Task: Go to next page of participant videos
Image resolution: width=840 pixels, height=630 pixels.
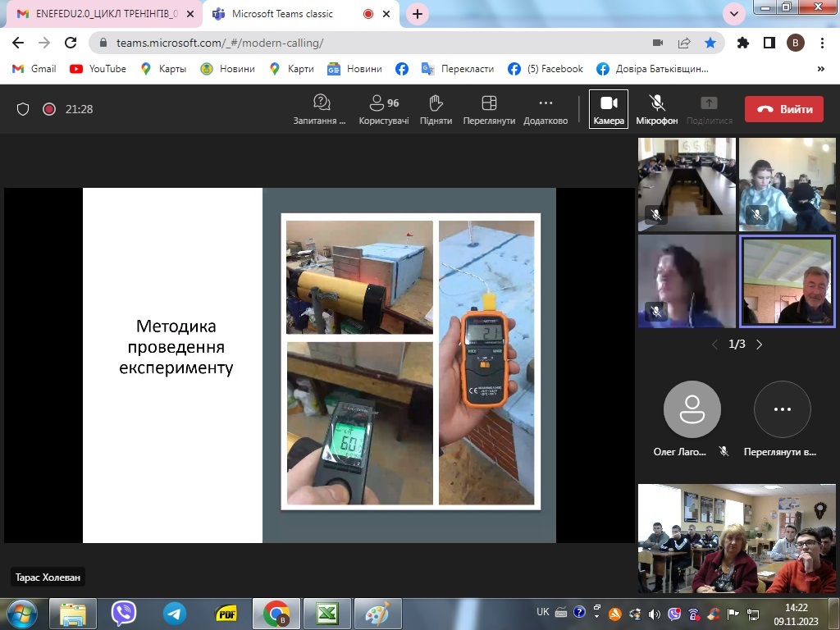Action: 759,345
